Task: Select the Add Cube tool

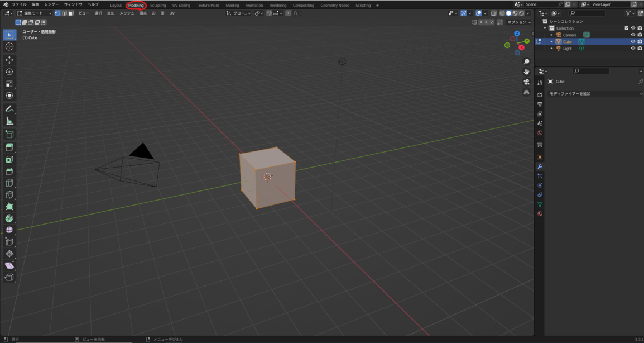Action: 9,134
